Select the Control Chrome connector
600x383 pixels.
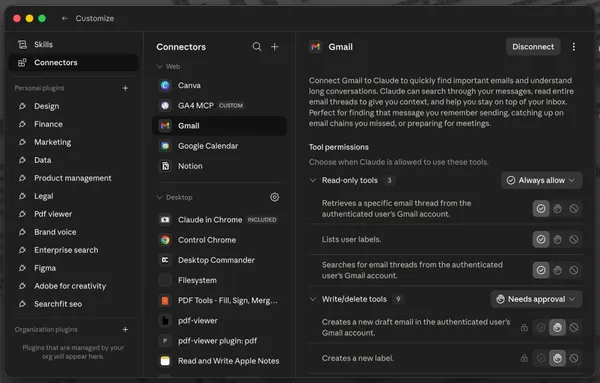[x=219, y=240]
